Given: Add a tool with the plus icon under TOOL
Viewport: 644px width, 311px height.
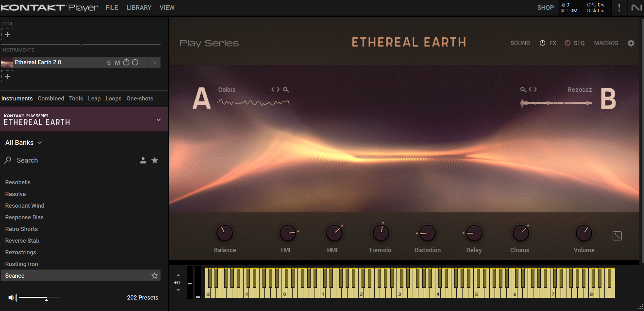Looking at the screenshot, I should [x=7, y=34].
